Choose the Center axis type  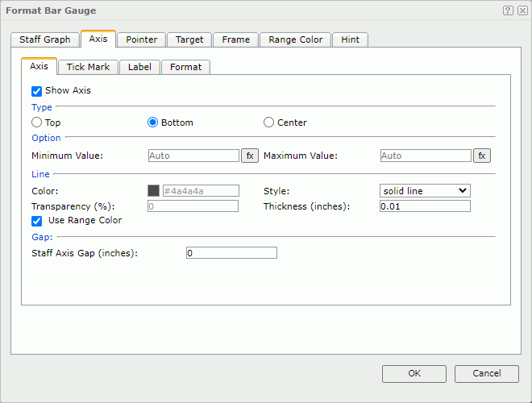tap(269, 123)
